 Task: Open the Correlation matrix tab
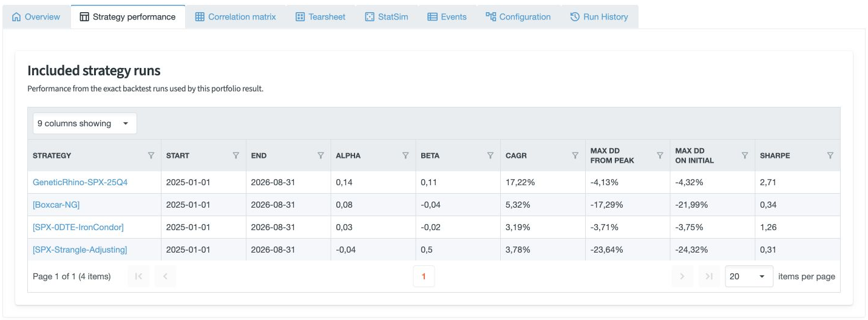click(236, 17)
